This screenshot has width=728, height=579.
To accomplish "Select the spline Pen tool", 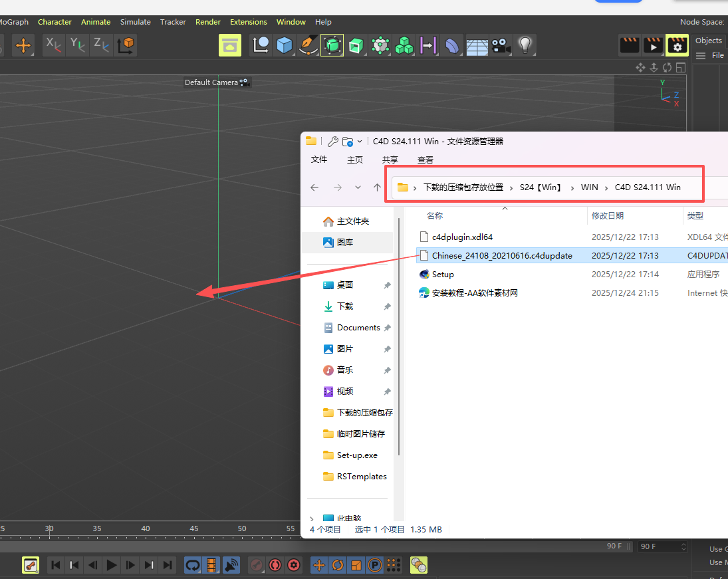I will pos(308,45).
